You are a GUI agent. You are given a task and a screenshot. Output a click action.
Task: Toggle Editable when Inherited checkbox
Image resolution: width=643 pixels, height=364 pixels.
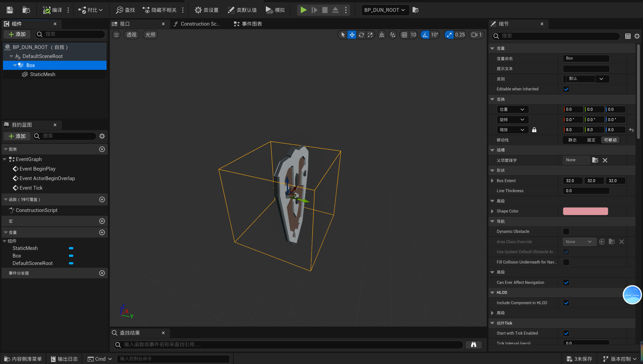pos(566,89)
